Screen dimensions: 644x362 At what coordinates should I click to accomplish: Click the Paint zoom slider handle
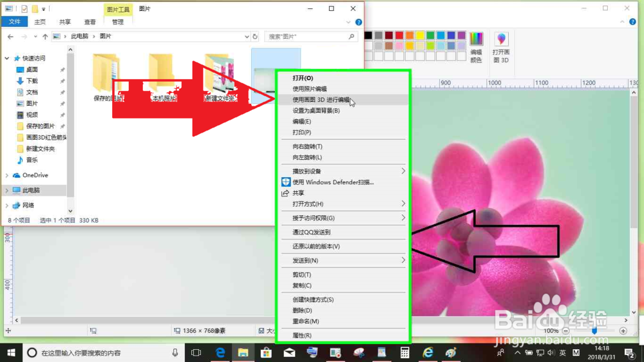594,331
